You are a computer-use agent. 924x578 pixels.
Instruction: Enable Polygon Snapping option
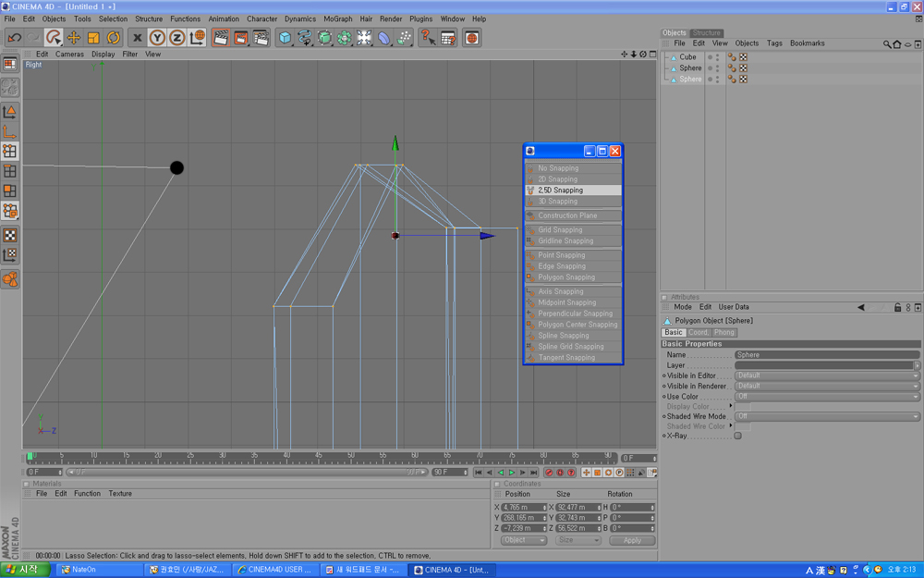coord(573,277)
